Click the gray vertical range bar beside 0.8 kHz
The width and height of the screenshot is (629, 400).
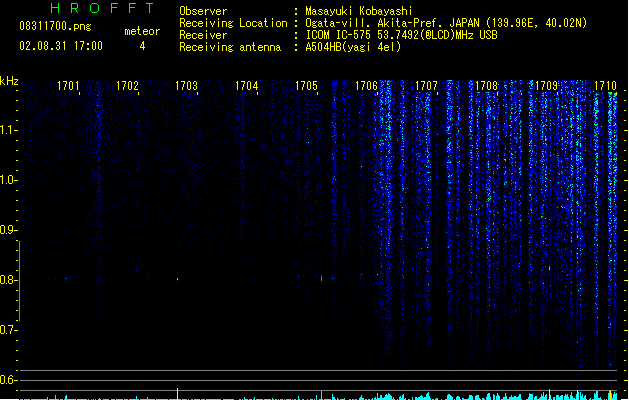(19, 281)
